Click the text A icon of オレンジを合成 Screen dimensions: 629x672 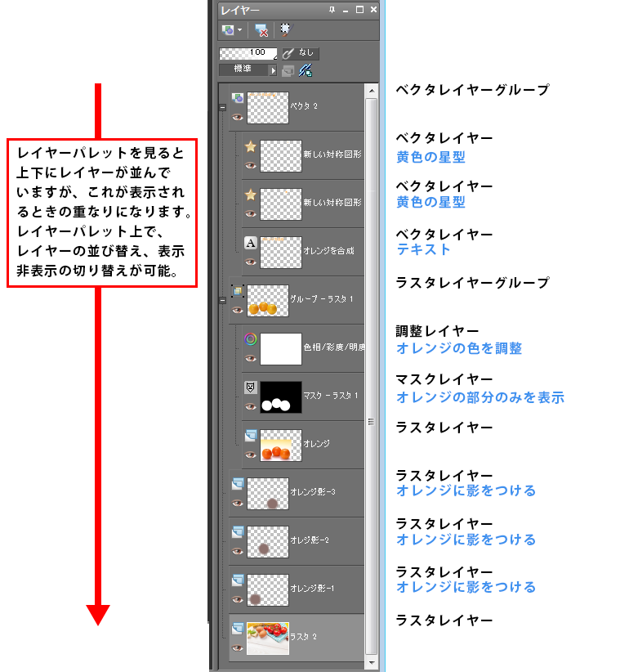pos(251,243)
